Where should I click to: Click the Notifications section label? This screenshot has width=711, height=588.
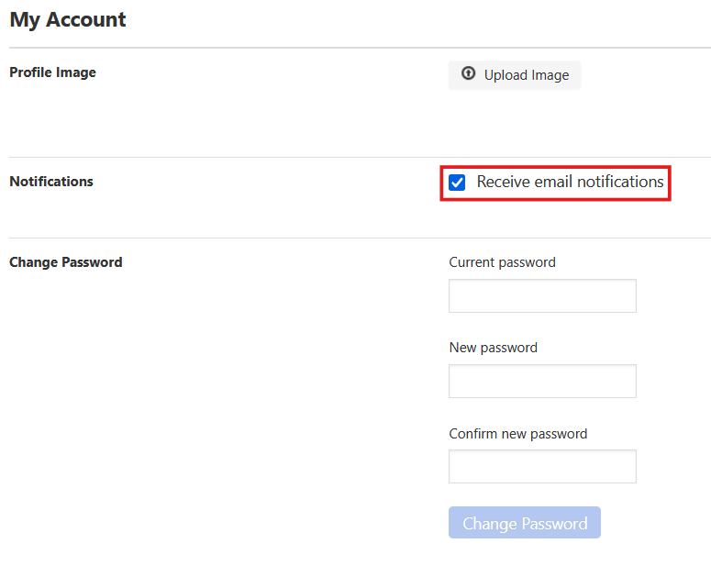(x=51, y=182)
